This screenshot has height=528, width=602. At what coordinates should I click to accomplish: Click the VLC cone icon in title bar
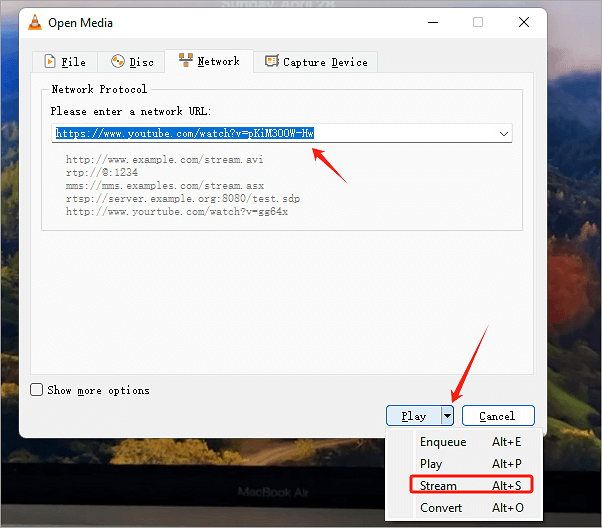pos(33,22)
